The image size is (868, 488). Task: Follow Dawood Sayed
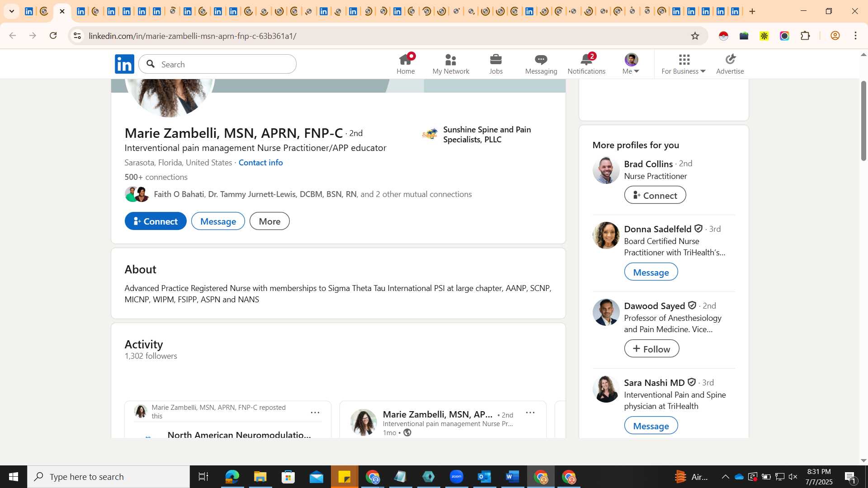pyautogui.click(x=651, y=348)
